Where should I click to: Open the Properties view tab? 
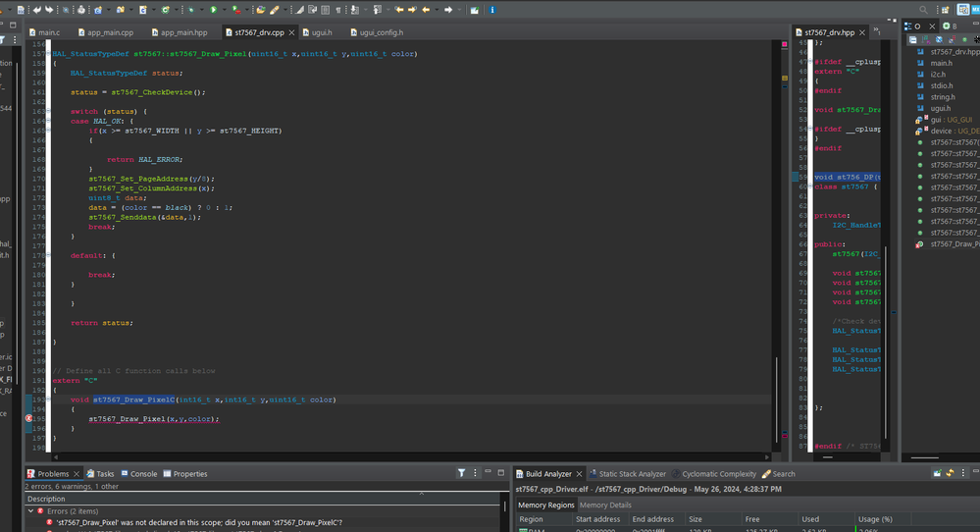pyautogui.click(x=185, y=474)
